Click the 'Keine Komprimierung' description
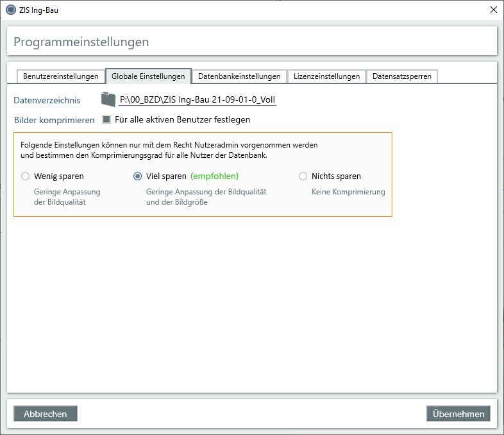The height and width of the screenshot is (435, 504). click(348, 192)
